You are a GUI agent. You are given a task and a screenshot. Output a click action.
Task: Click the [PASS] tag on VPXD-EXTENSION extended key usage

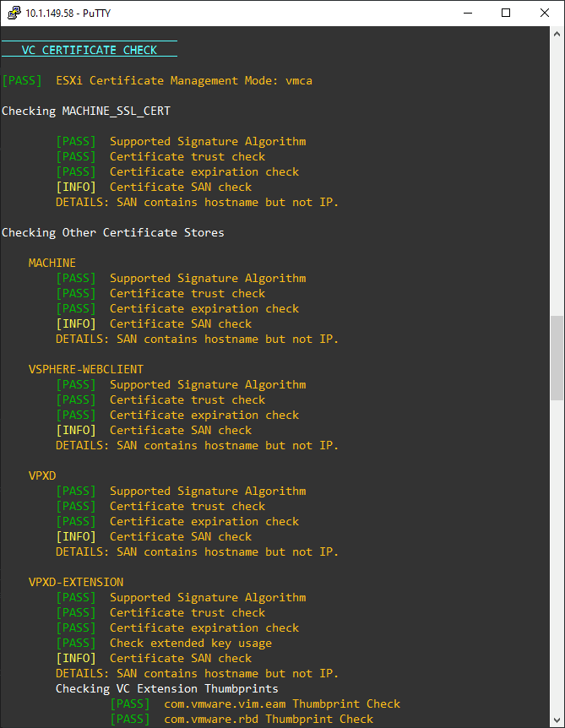[76, 643]
